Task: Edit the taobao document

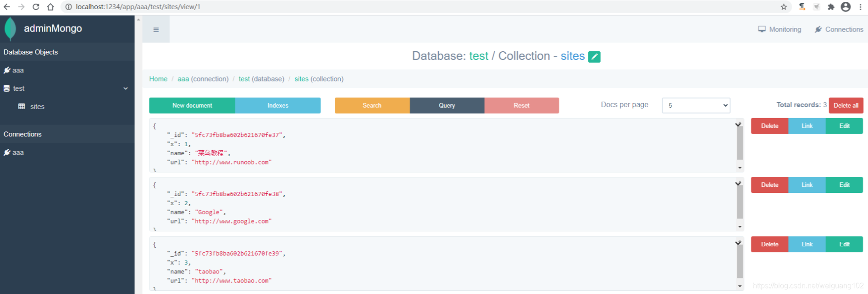Action: pos(845,245)
